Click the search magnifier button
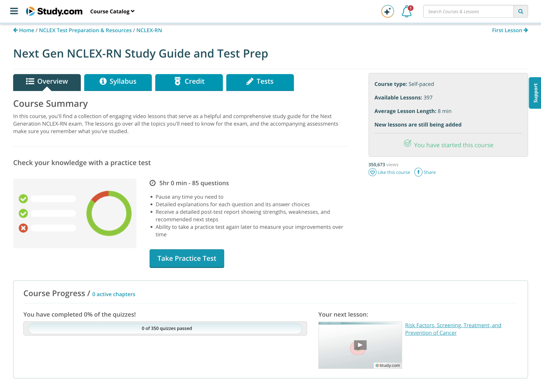 pos(521,11)
